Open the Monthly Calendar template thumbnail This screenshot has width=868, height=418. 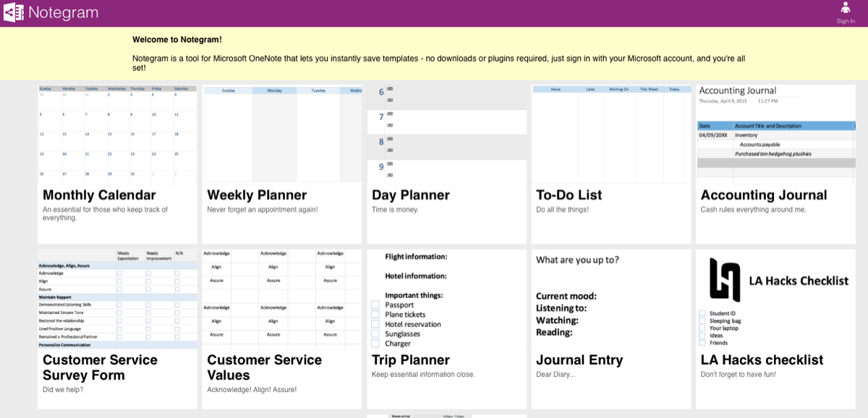pos(117,133)
